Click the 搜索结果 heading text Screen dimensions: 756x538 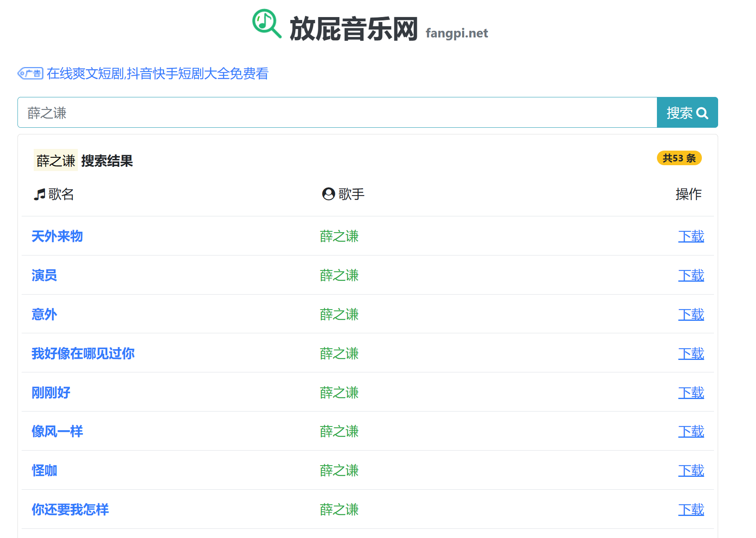coord(107,161)
